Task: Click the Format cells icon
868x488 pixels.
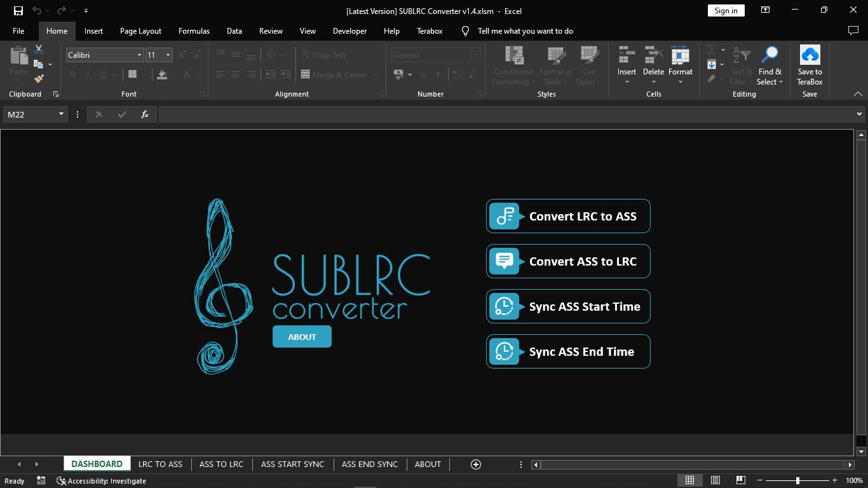Action: point(680,55)
